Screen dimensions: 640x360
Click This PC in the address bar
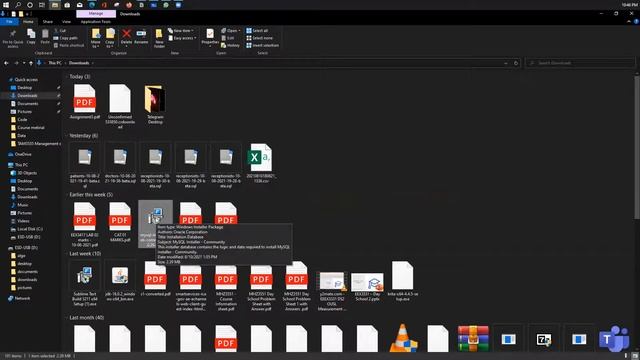(55, 63)
